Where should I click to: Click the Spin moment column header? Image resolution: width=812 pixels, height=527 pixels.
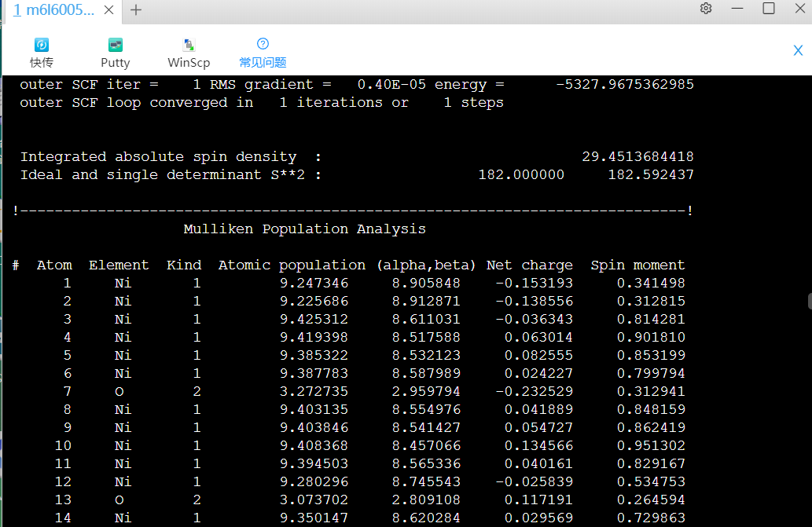tap(637, 265)
